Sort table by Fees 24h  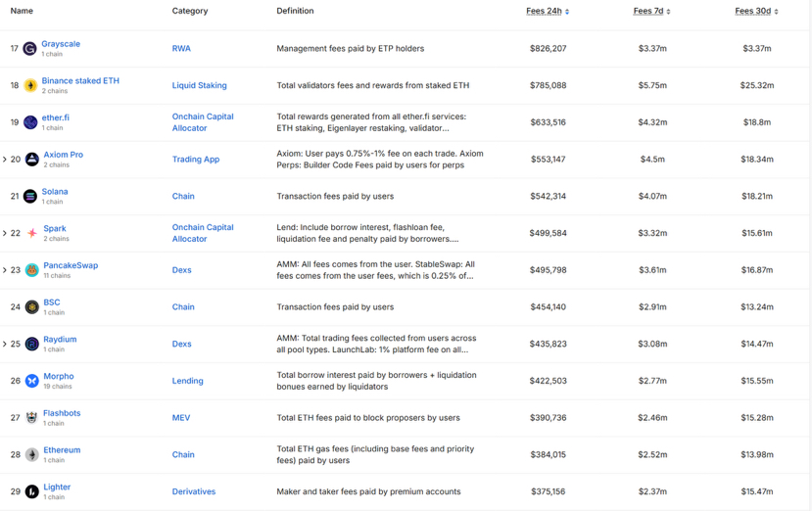547,12
